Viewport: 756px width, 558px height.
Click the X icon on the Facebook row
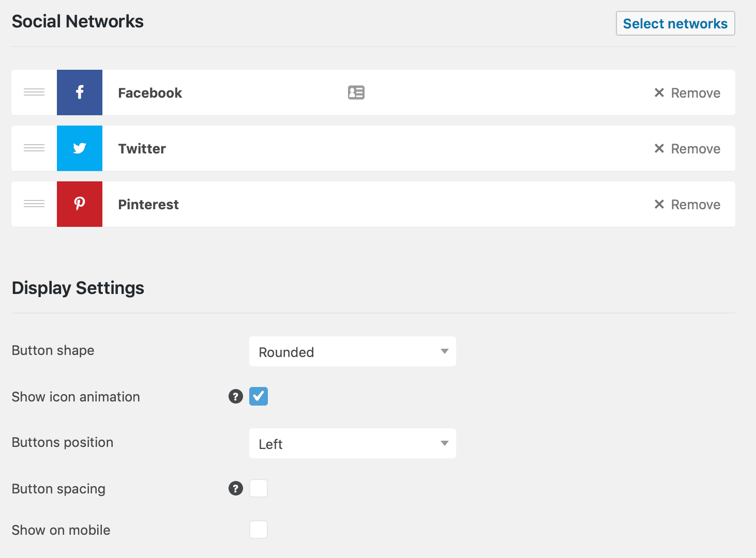(x=659, y=92)
